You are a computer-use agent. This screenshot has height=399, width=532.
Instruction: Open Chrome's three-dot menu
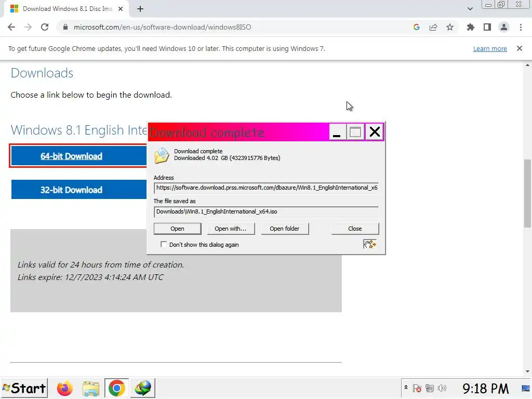click(x=521, y=27)
